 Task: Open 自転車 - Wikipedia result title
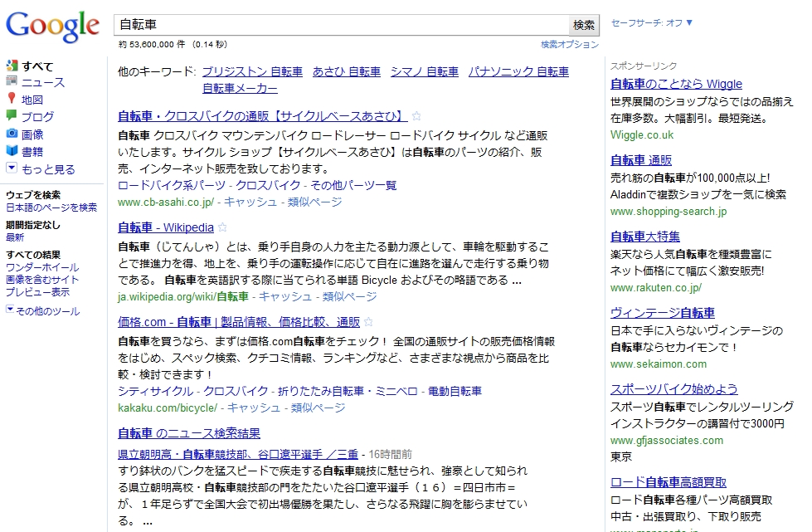pyautogui.click(x=166, y=227)
